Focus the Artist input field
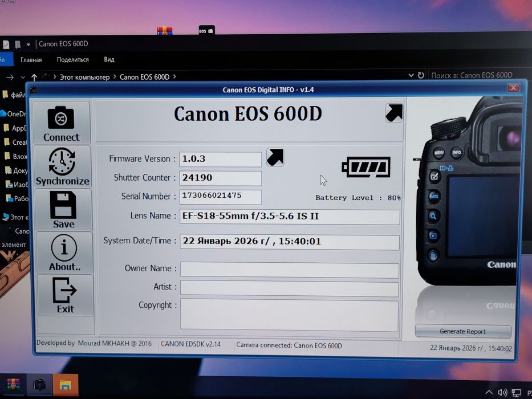 point(290,289)
